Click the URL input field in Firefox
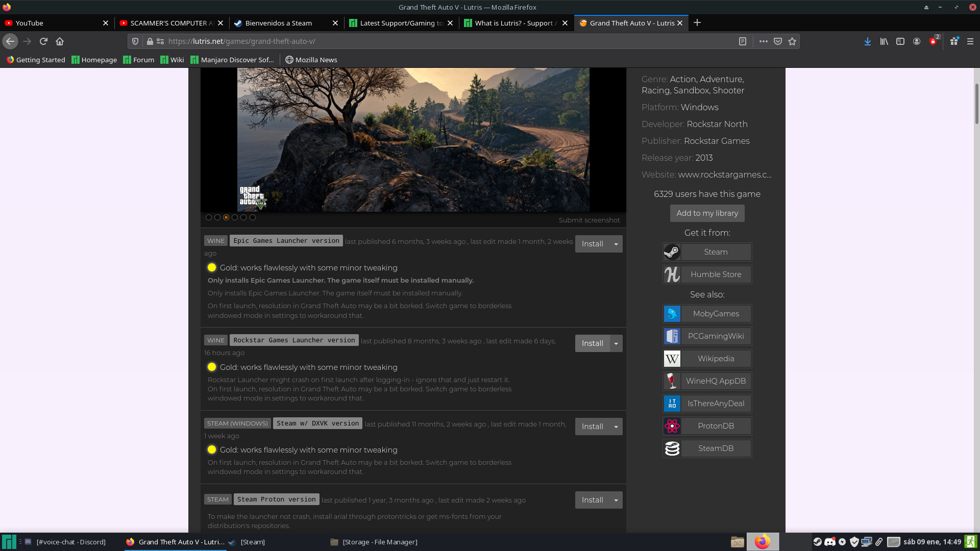This screenshot has height=551, width=980. click(x=445, y=41)
